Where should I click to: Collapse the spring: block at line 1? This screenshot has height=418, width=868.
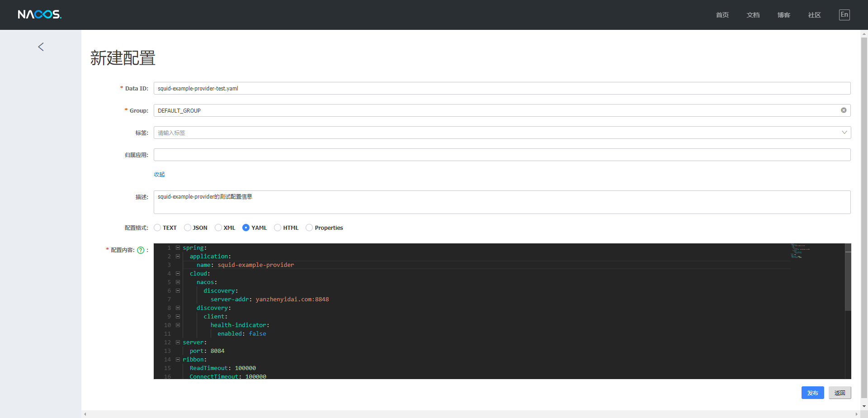click(x=178, y=248)
